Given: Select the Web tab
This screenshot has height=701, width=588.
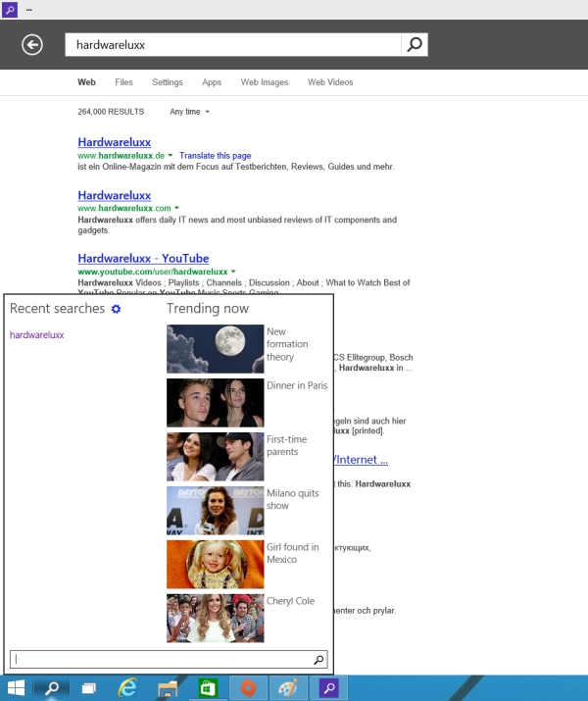Looking at the screenshot, I should 86,82.
